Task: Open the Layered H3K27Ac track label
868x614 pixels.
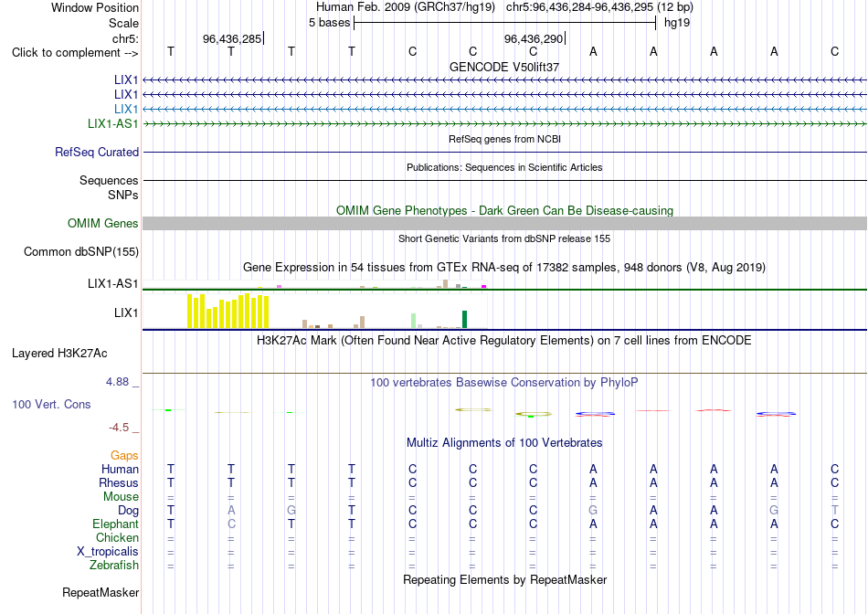Action: [59, 354]
